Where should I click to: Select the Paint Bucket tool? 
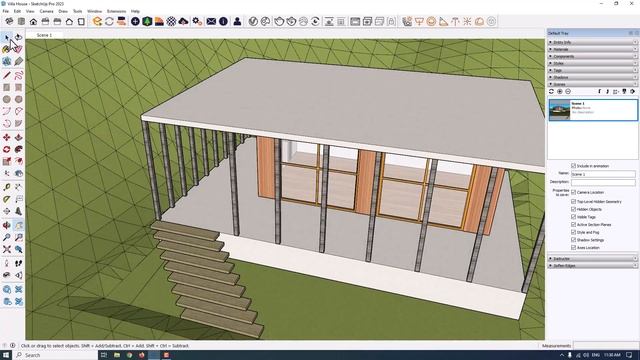(x=7, y=49)
